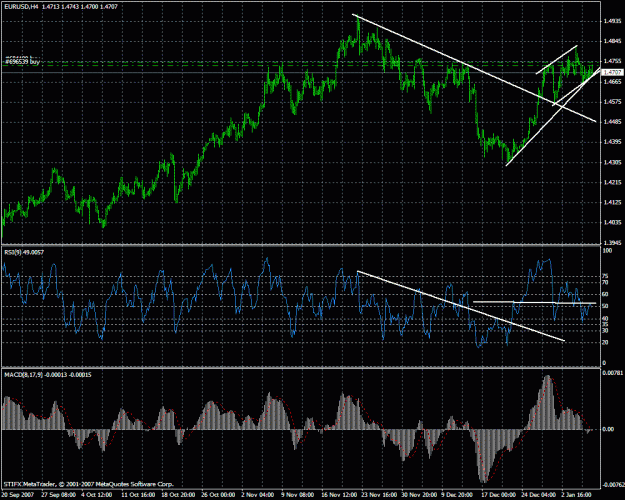
Task: Click the 1.4575 price scale label
Action: [612, 102]
